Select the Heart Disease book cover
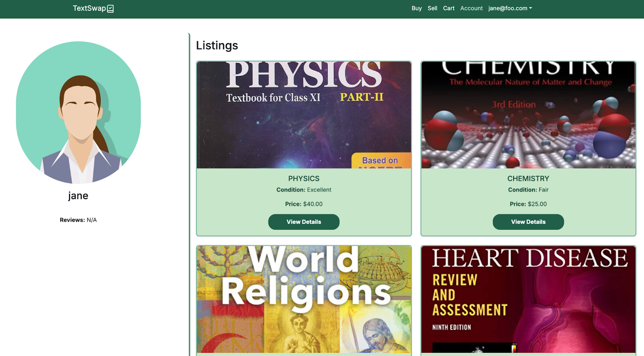Screen dimensions: 644x356 pyautogui.click(x=528, y=299)
